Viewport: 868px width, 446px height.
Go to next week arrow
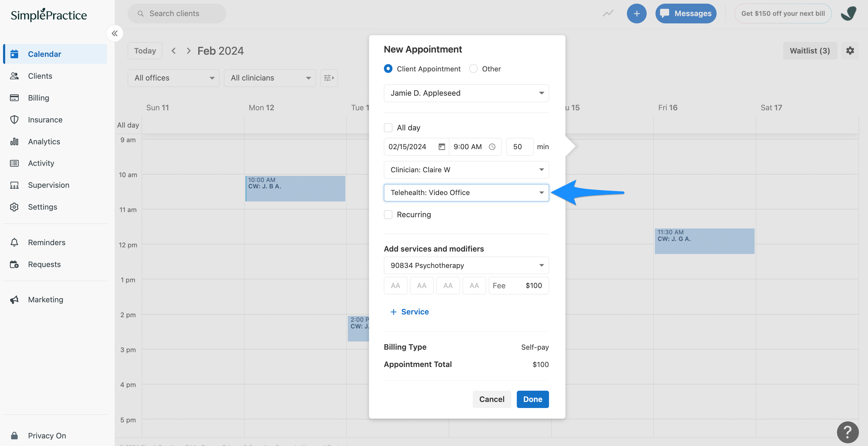coord(188,51)
